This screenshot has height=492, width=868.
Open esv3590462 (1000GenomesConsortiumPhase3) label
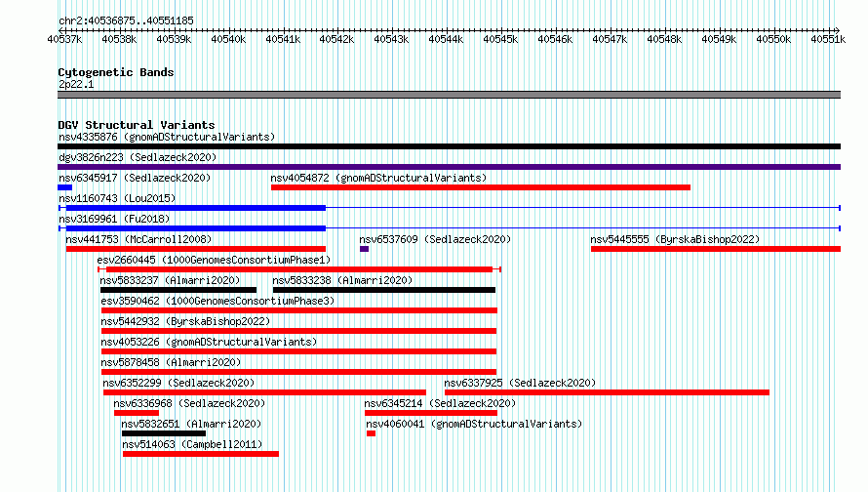(217, 301)
